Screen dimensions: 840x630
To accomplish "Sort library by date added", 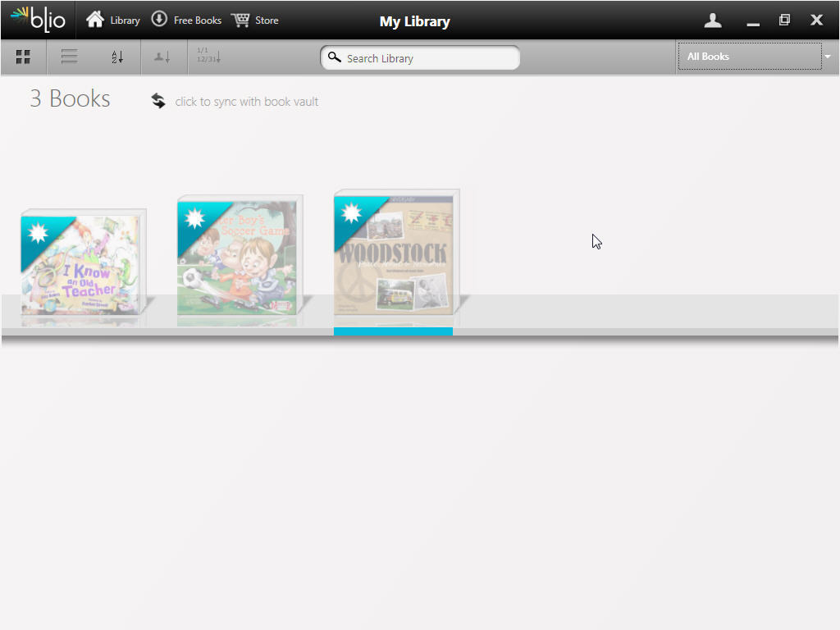I will (208, 57).
